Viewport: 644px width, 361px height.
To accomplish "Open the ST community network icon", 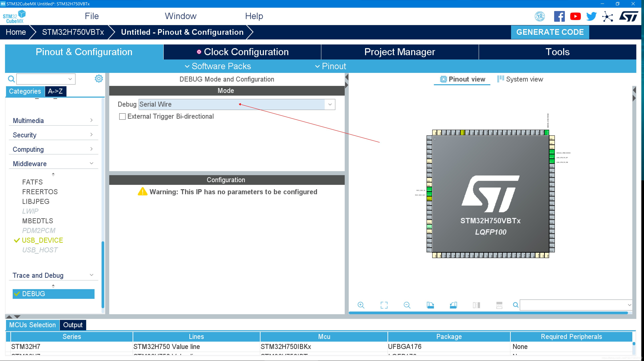I will (607, 17).
